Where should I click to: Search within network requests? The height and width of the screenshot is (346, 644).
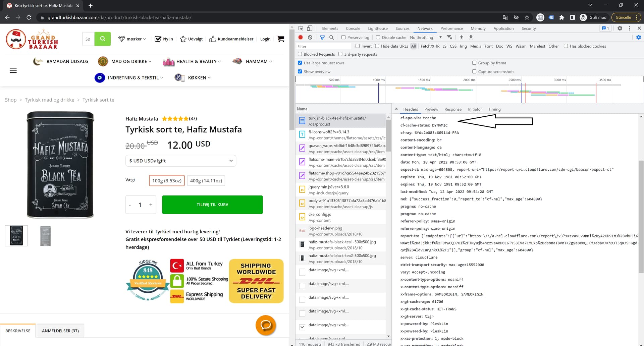click(331, 37)
